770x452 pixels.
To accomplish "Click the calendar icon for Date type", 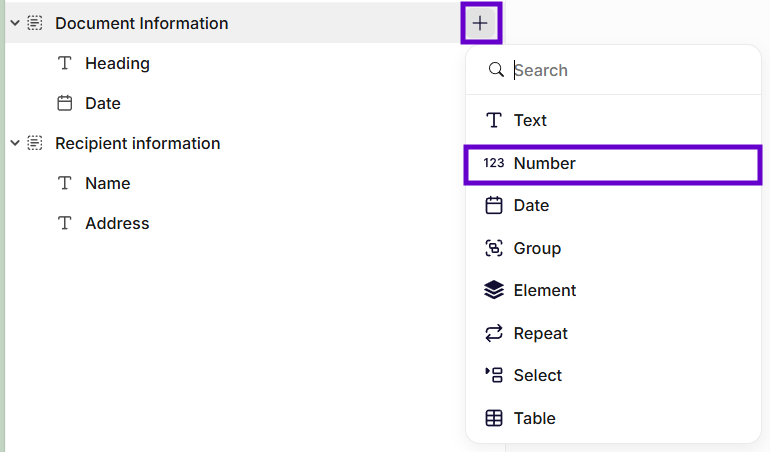I will click(494, 205).
